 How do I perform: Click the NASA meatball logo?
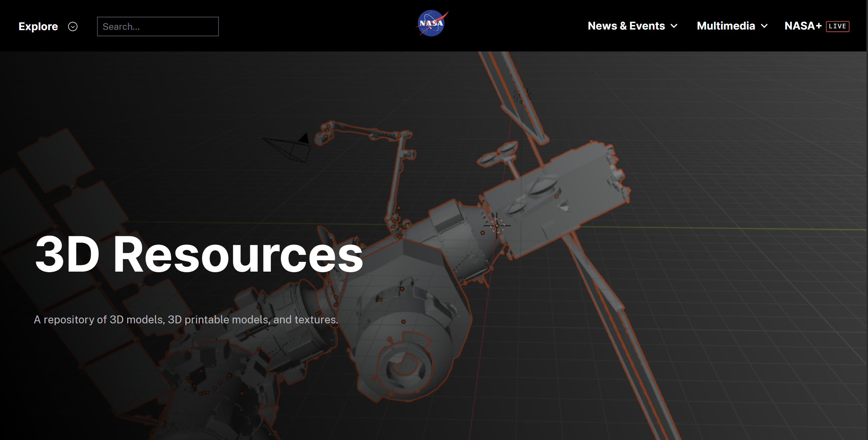[x=432, y=23]
